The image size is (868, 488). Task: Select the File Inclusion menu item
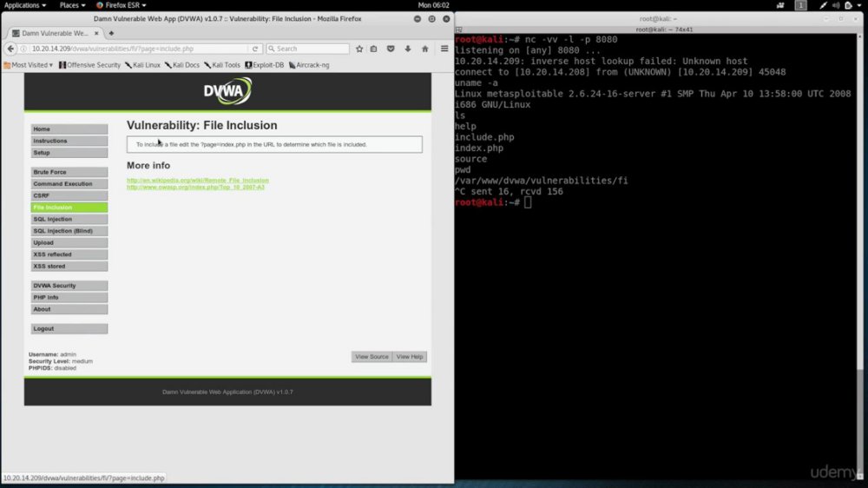click(x=69, y=208)
